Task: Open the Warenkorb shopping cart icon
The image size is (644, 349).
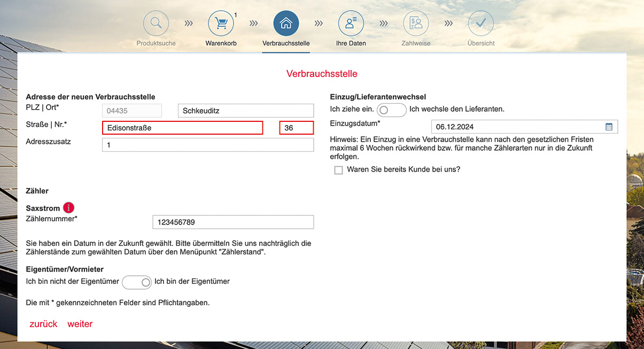Action: [x=221, y=24]
